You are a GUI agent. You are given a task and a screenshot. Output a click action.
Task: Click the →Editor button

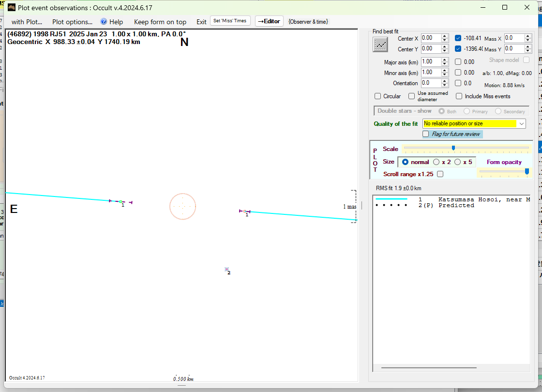pyautogui.click(x=269, y=21)
